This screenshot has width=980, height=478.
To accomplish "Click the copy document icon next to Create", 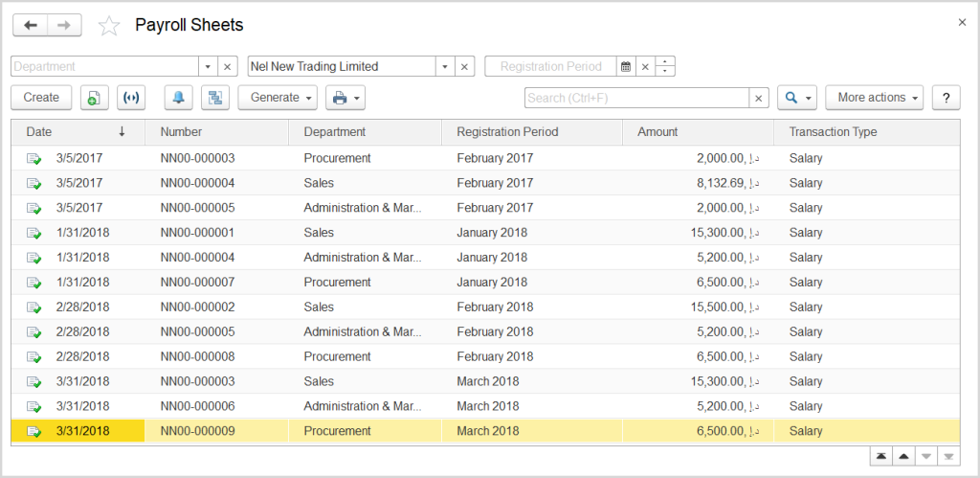I will (95, 98).
